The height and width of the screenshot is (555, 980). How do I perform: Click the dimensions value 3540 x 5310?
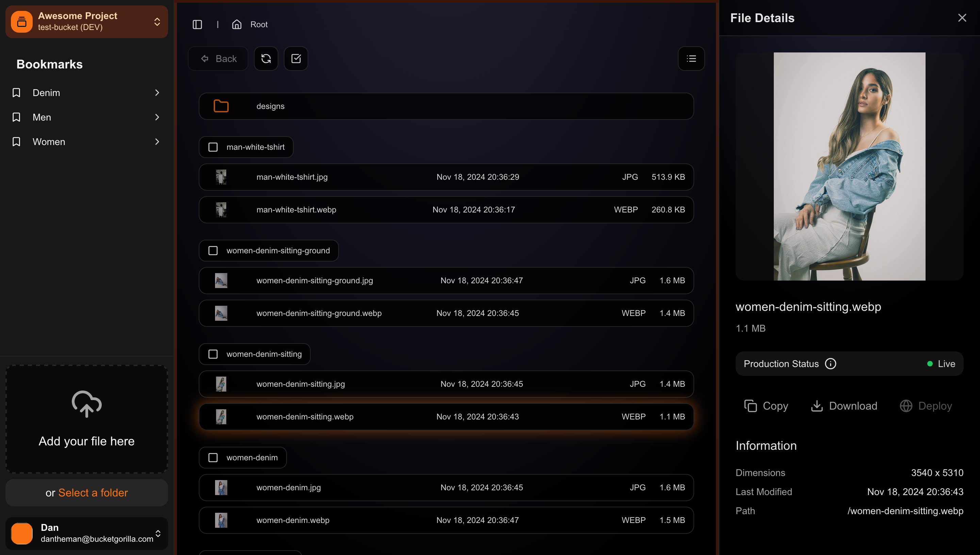click(x=937, y=473)
